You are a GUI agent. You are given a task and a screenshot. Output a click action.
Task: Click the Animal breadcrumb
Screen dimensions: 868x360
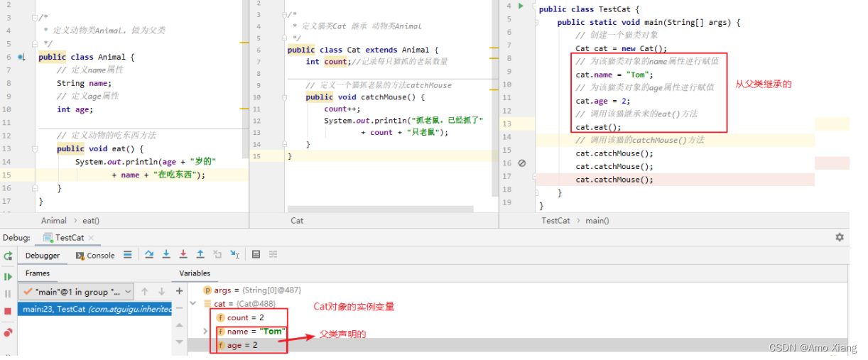coord(54,221)
